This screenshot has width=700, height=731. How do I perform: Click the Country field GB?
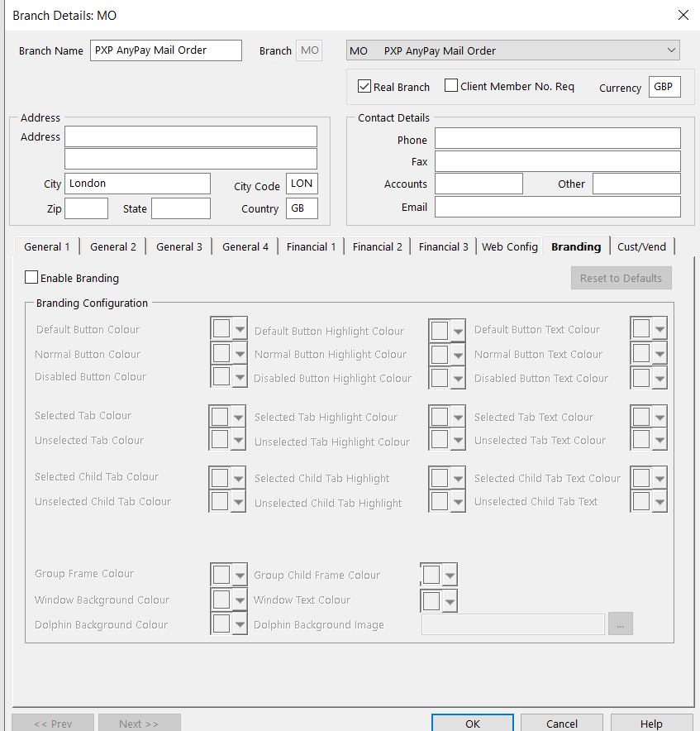pos(302,208)
